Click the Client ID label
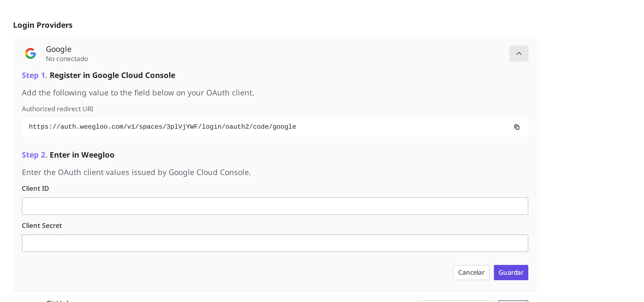Viewport: 644px width, 302px height. coord(35,189)
